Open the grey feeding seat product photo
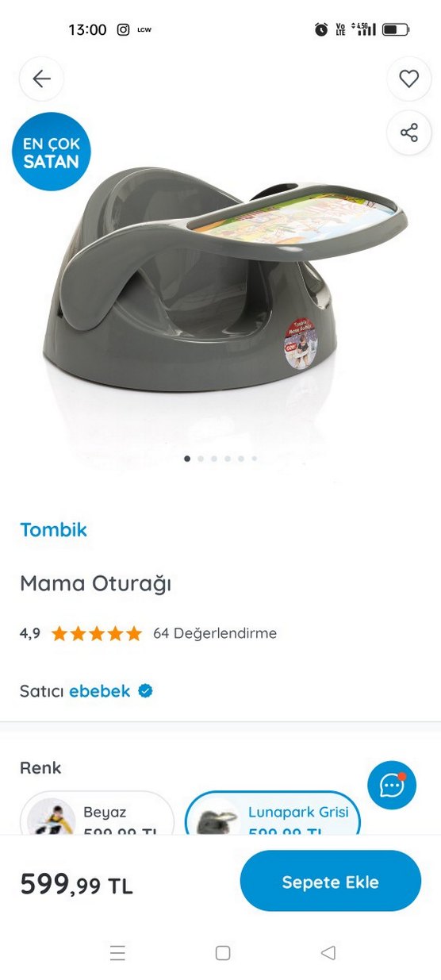The height and width of the screenshot is (980, 441). point(224,279)
